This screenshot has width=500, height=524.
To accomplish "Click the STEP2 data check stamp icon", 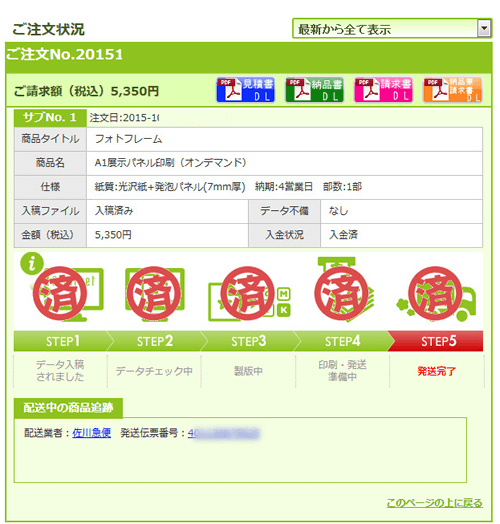I will (154, 293).
